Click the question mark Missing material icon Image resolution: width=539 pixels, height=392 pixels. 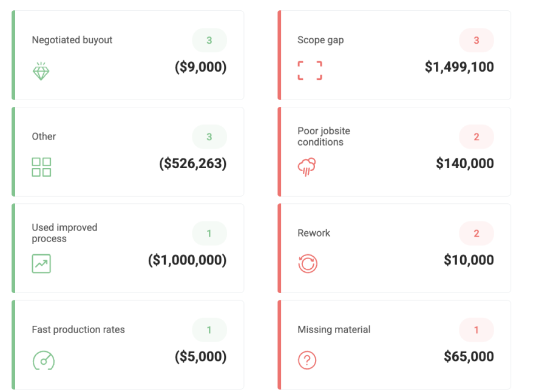pyautogui.click(x=307, y=360)
